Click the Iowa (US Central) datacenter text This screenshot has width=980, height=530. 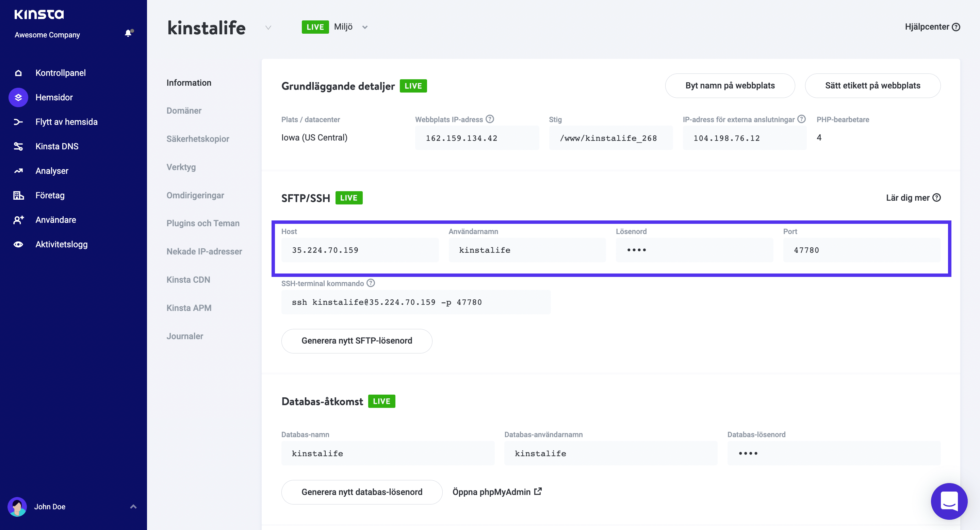314,138
